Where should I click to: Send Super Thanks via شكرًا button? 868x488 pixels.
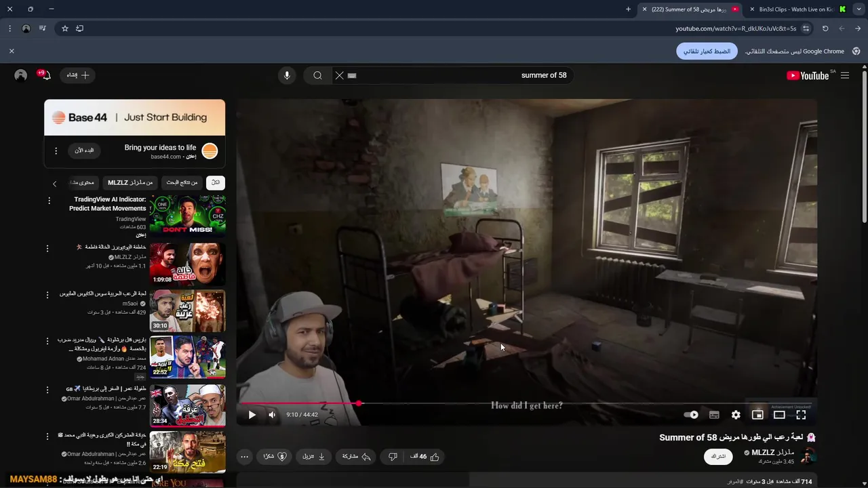[x=275, y=457]
